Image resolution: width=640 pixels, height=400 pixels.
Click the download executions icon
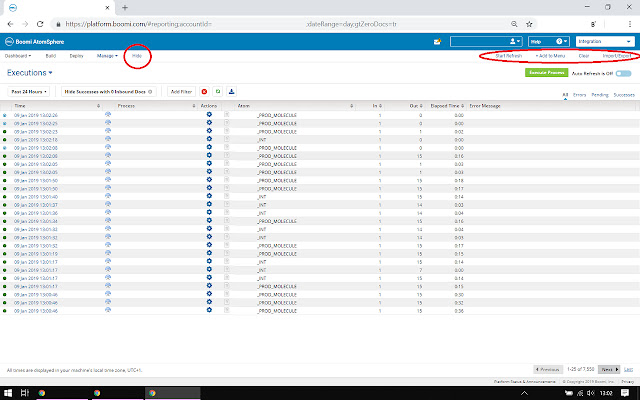pos(232,91)
